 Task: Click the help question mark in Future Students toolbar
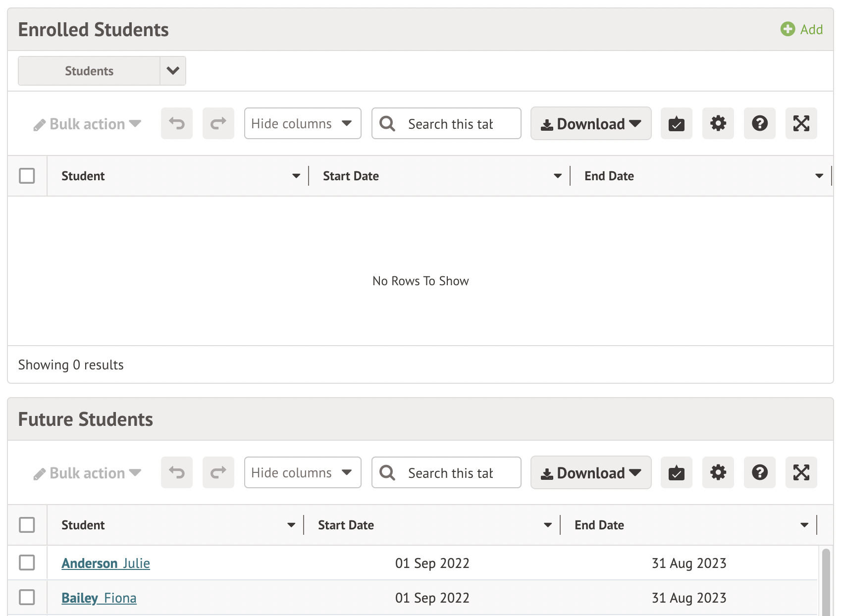(759, 472)
